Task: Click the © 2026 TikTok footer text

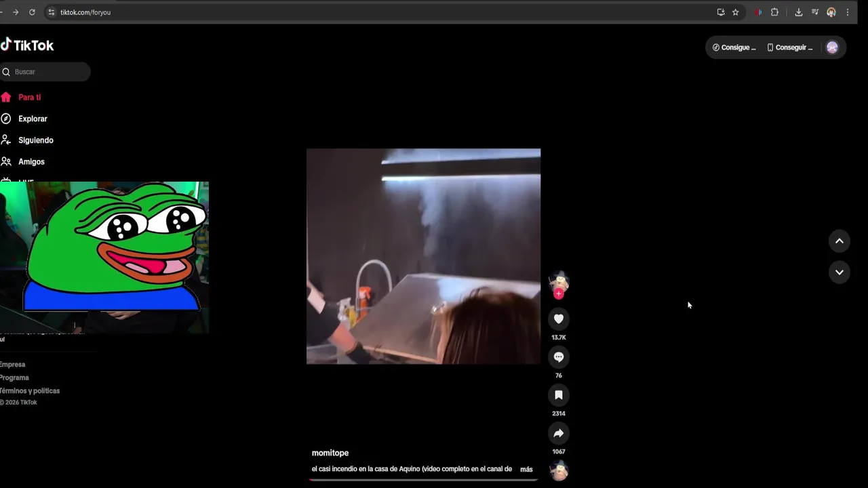Action: point(18,403)
